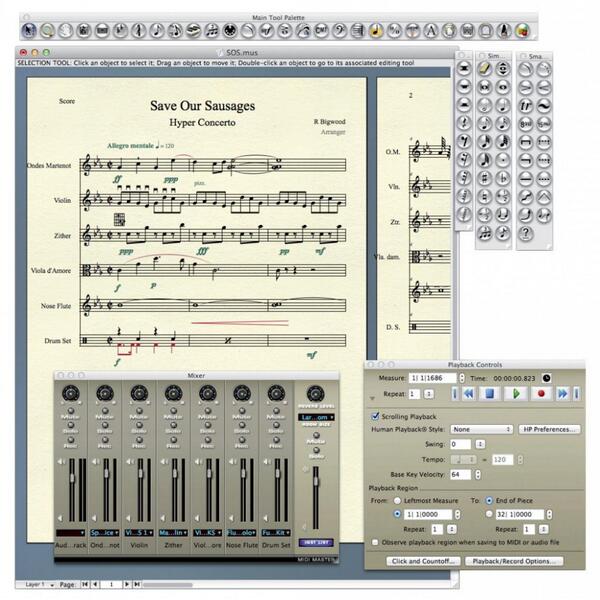
Task: Select the Smart Shape slur tool in Main Tool Palette
Action: tap(248, 31)
